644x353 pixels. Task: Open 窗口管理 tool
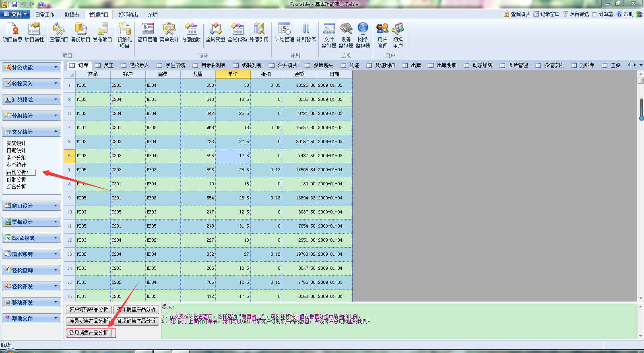pos(147,33)
